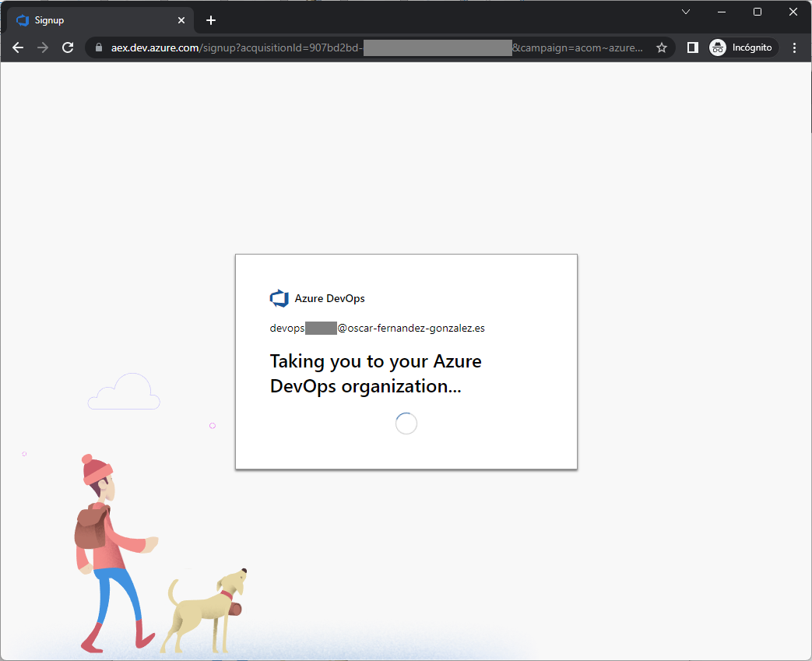View site security lock info
This screenshot has height=661, width=812.
(x=98, y=47)
